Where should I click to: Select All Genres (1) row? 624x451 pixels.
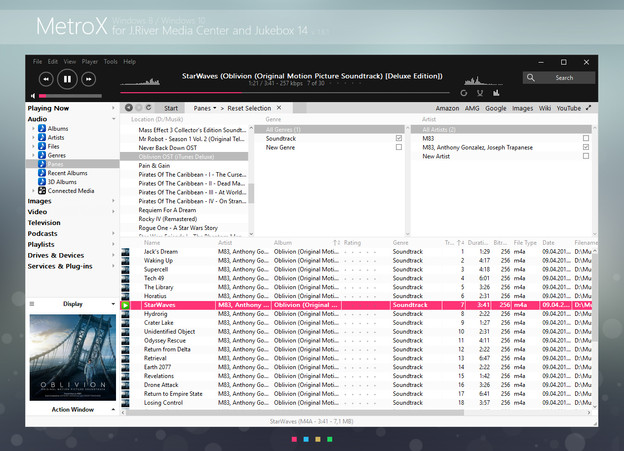(x=329, y=129)
